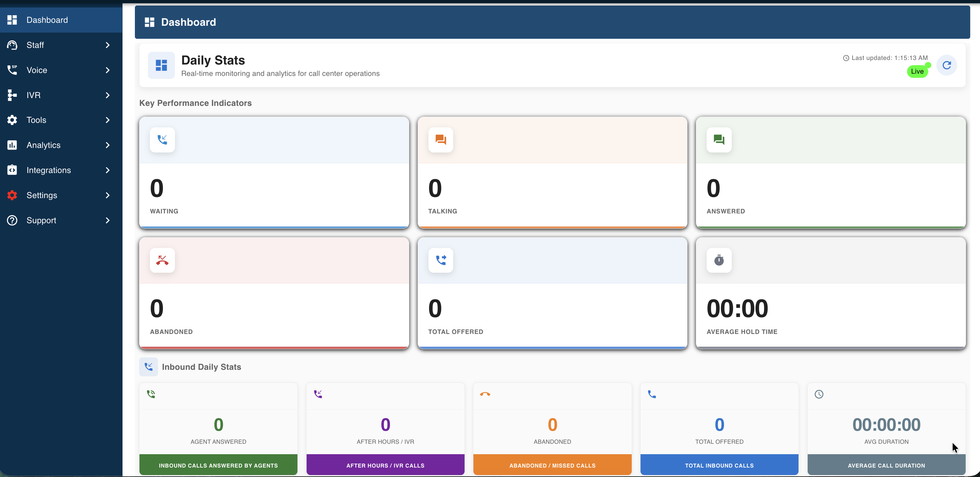980x477 pixels.
Task: Click the Integrations code icon
Action: point(12,170)
